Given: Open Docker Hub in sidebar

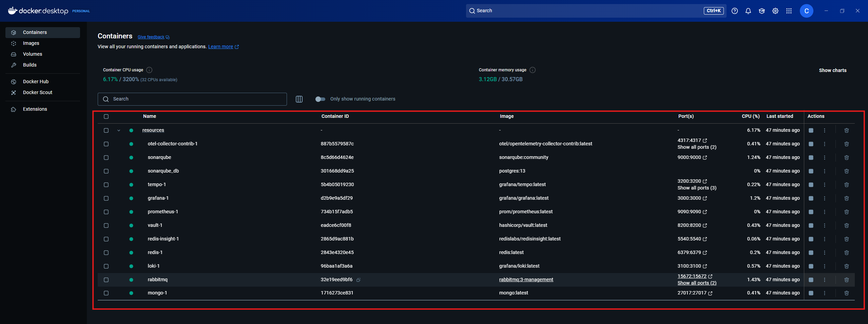Looking at the screenshot, I should [x=43, y=82].
